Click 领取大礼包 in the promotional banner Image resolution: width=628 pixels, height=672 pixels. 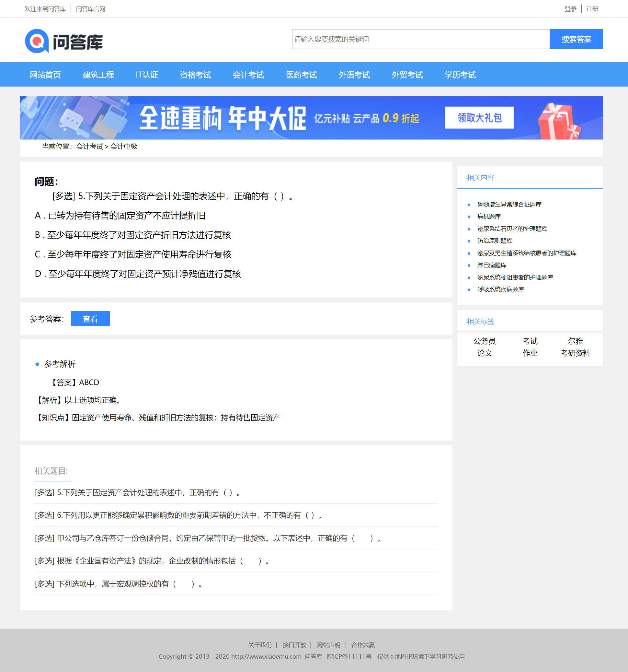[x=479, y=118]
